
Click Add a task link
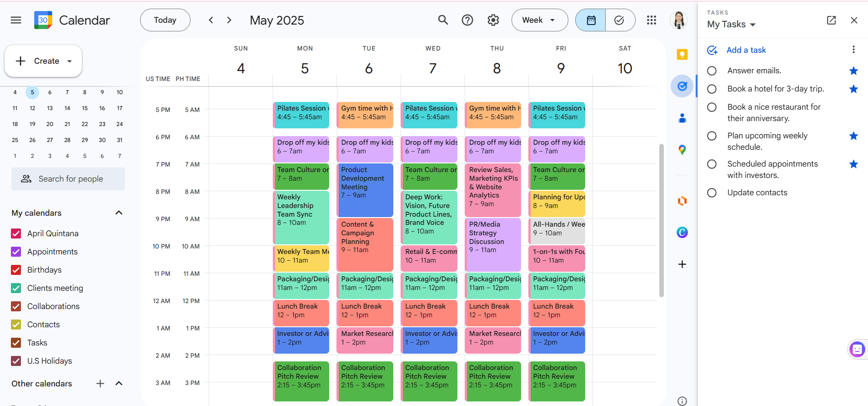click(x=746, y=50)
